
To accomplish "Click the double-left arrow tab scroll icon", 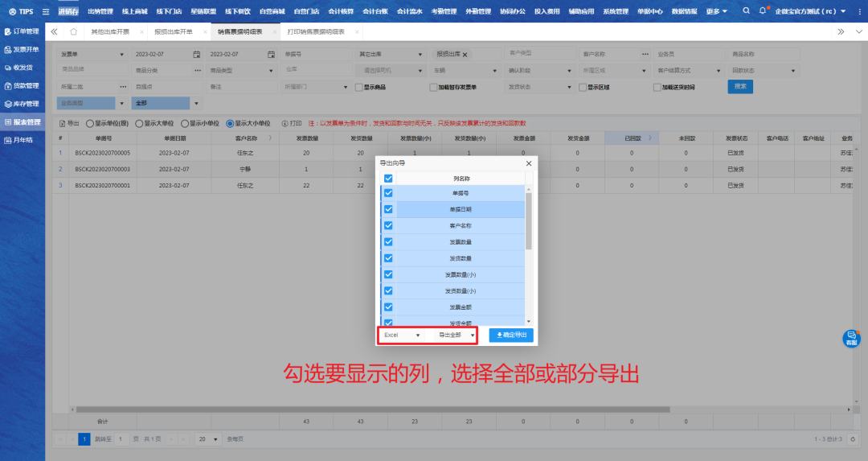I will 55,31.
